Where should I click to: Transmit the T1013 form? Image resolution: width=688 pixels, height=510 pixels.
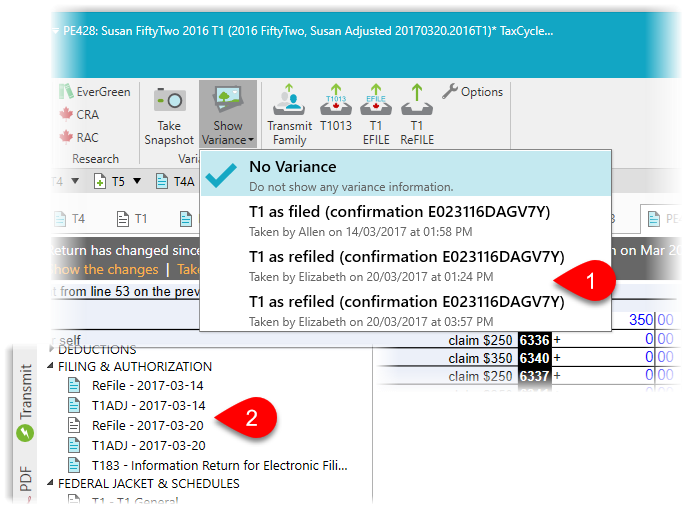click(336, 109)
